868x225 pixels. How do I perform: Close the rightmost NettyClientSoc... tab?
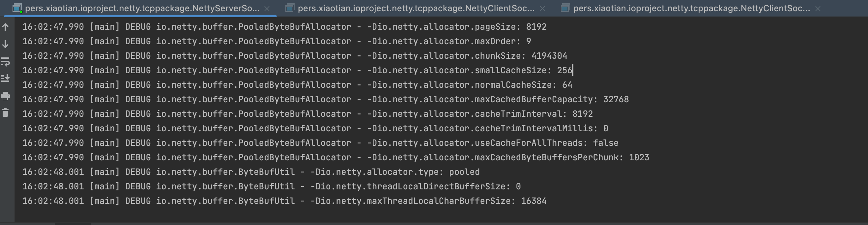818,9
